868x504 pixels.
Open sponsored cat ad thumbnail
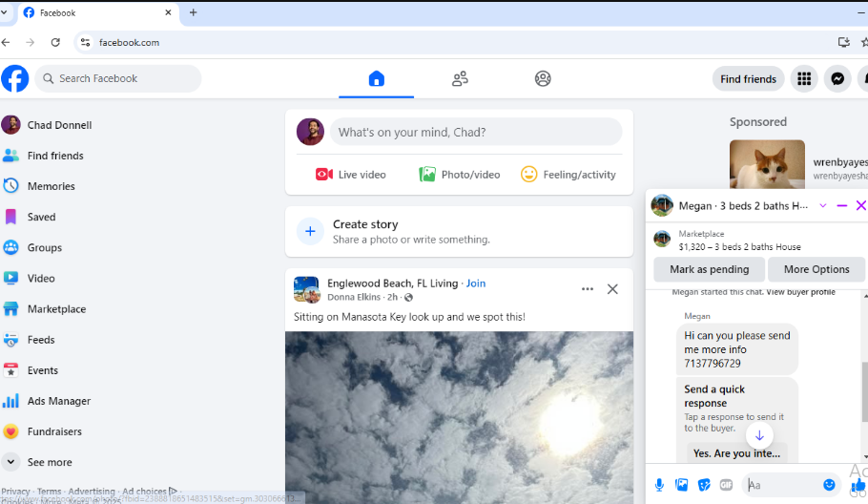[x=767, y=164]
